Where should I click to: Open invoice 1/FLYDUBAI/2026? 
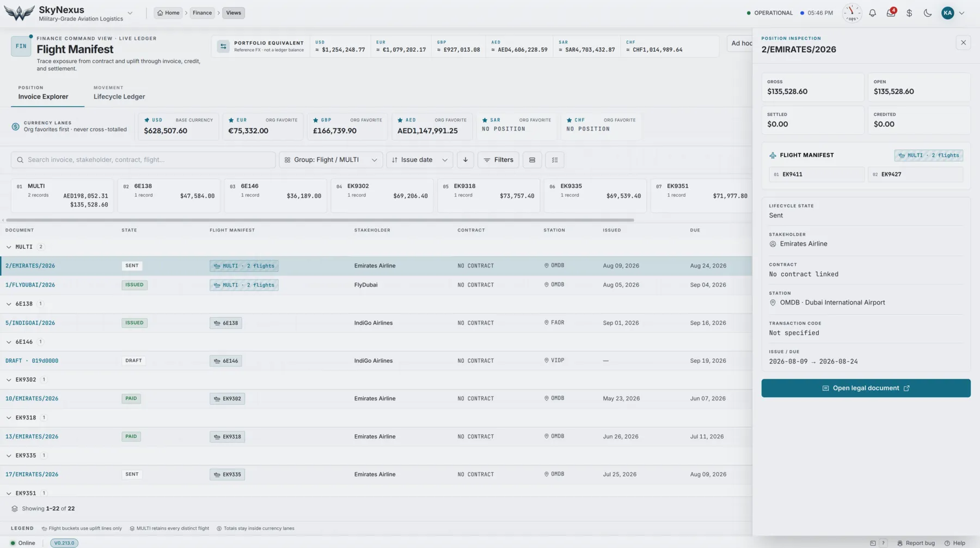[x=30, y=285]
